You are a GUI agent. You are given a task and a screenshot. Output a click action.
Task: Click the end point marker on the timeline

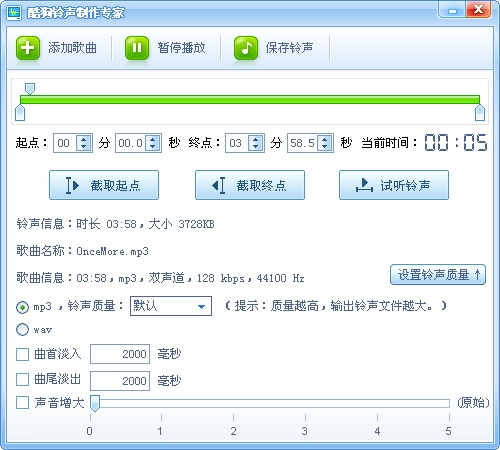click(480, 113)
